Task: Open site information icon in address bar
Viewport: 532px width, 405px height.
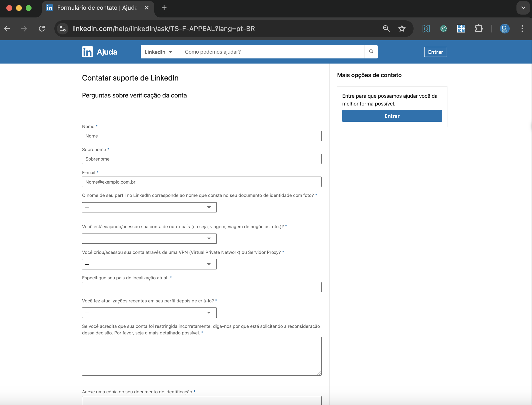Action: pyautogui.click(x=63, y=29)
